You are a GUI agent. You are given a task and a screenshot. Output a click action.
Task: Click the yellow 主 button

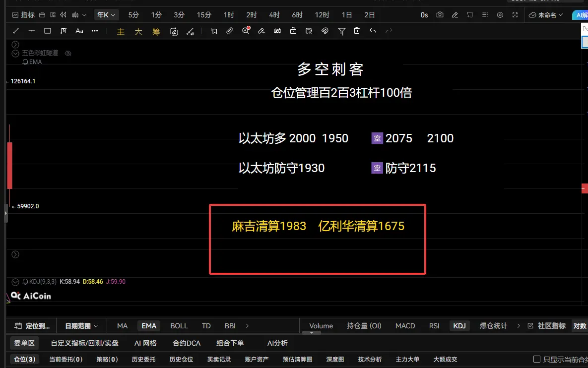(x=121, y=31)
